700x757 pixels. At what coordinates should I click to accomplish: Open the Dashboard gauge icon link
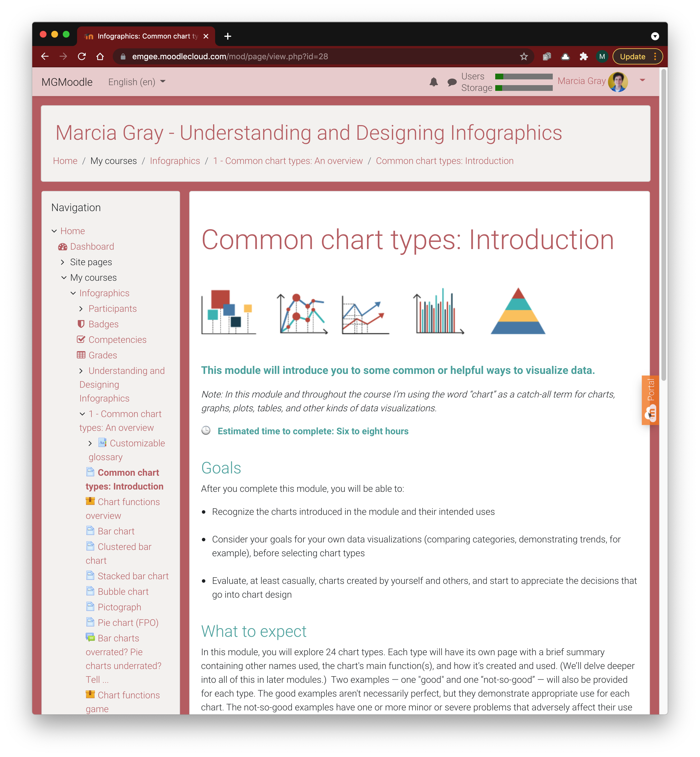click(62, 247)
